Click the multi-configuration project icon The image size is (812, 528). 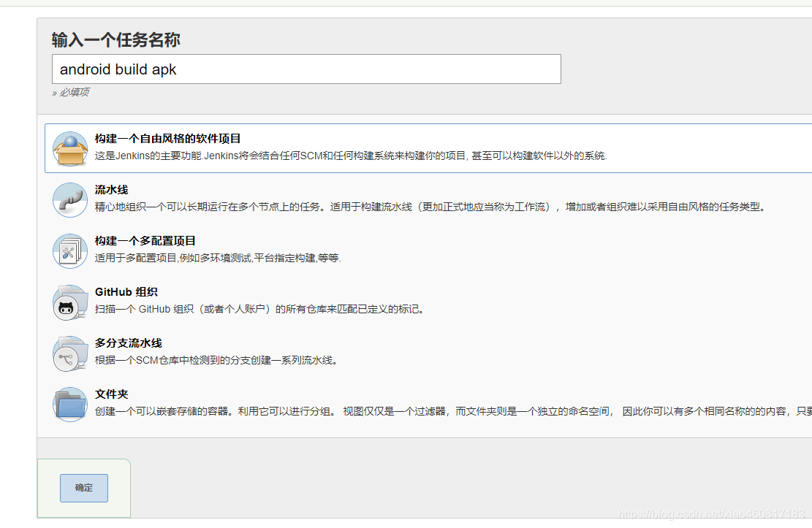point(70,251)
